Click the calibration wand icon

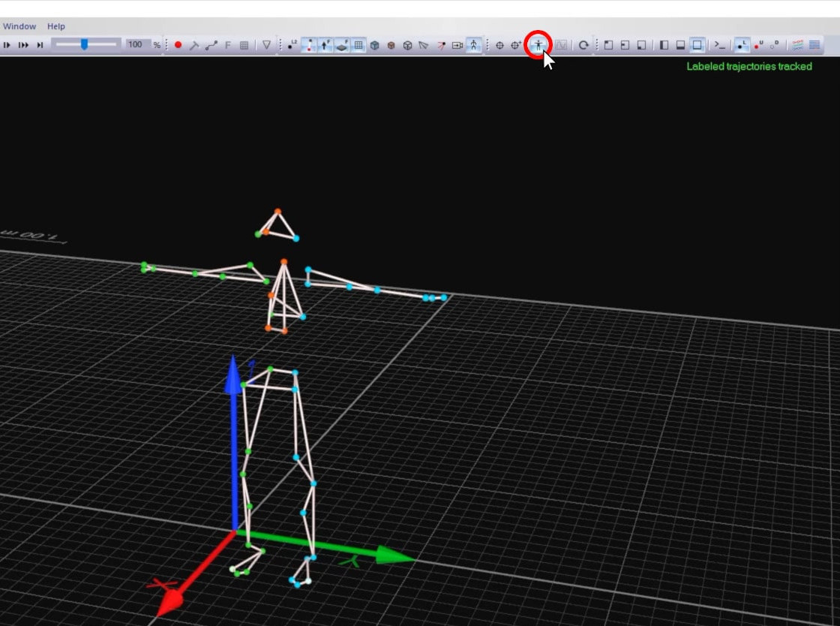(194, 45)
